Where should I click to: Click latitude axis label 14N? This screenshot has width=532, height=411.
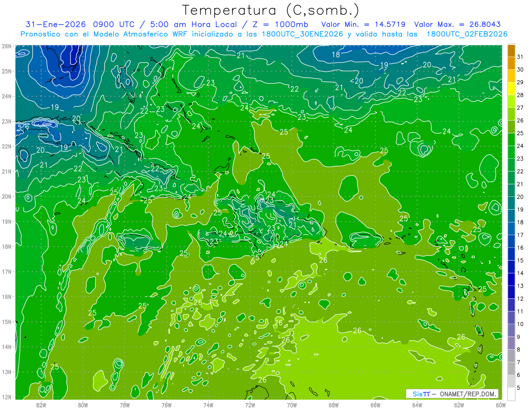pyautogui.click(x=6, y=347)
